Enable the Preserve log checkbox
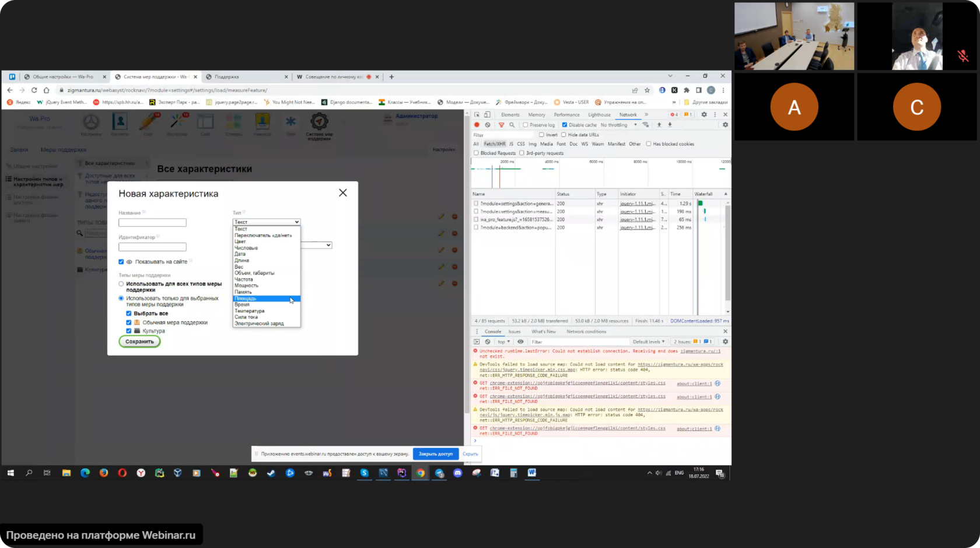 (526, 125)
